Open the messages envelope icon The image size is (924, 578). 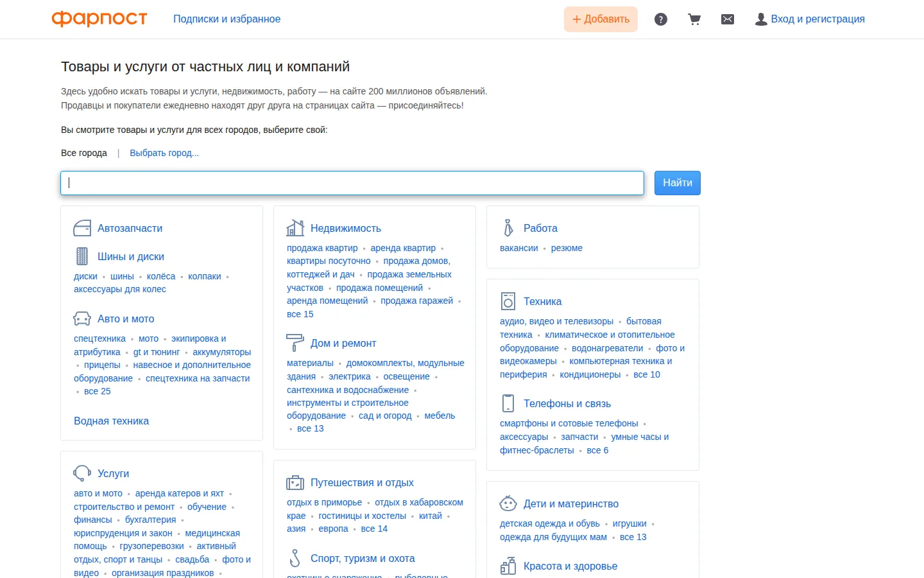point(728,19)
